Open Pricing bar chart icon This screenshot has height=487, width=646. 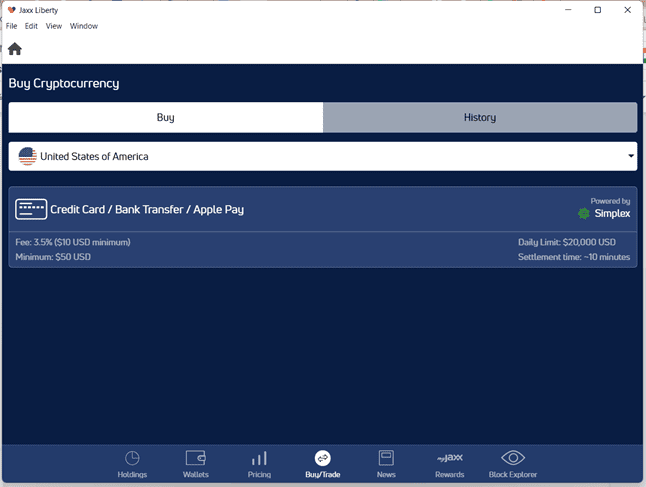pyautogui.click(x=259, y=458)
